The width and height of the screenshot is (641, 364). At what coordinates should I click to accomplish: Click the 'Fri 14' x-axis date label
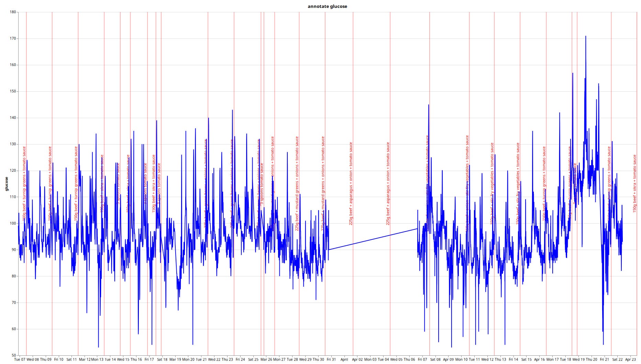click(513, 360)
